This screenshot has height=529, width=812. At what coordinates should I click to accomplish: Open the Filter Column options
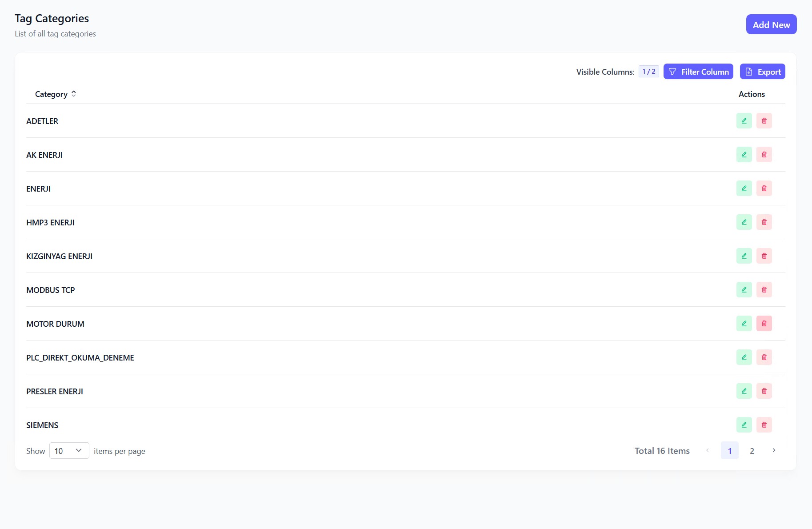click(x=698, y=72)
